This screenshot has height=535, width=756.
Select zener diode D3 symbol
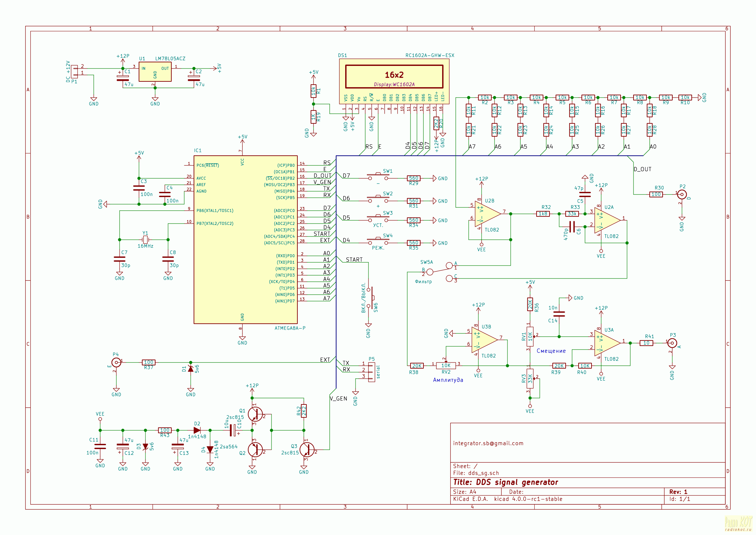tap(145, 446)
